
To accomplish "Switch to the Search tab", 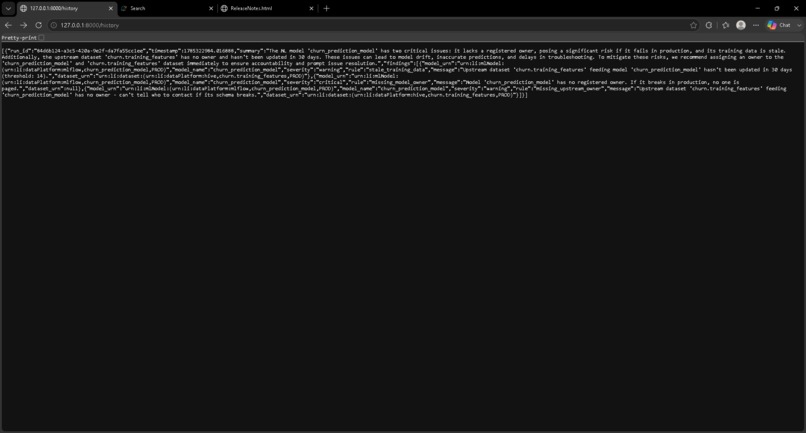I will [167, 8].
